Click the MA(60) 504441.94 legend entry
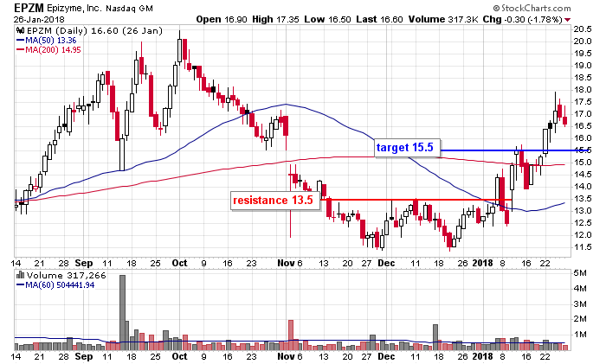This screenshot has width=606, height=364. click(55, 284)
